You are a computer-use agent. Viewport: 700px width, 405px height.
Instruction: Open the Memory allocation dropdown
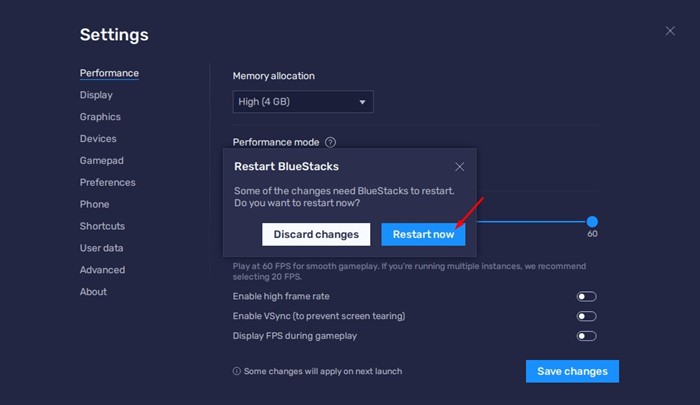point(303,102)
